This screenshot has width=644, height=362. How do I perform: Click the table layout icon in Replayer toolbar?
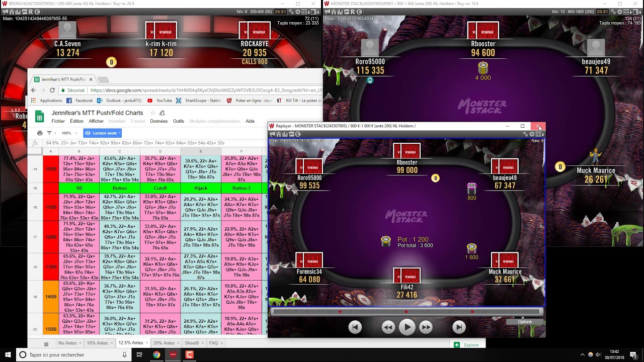pos(539,134)
